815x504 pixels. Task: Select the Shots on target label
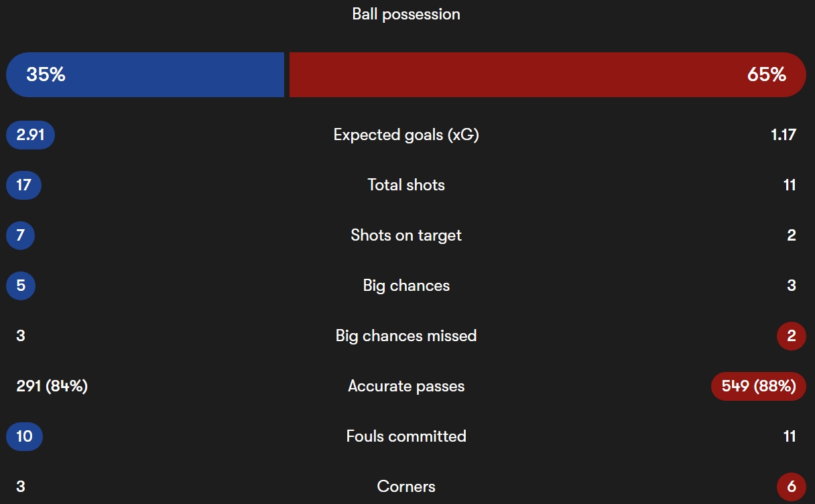click(406, 235)
